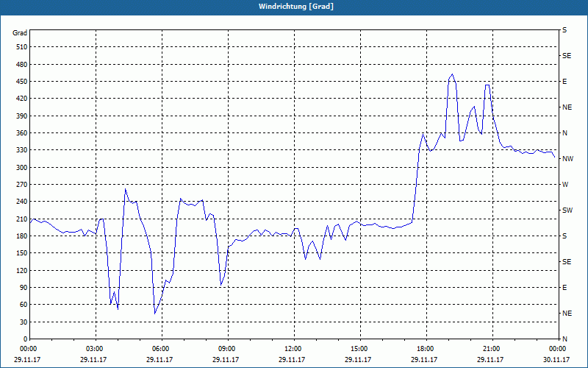This screenshot has height=368, width=588.
Task: Click the "S" compass label level with 180
Action: tap(564, 236)
